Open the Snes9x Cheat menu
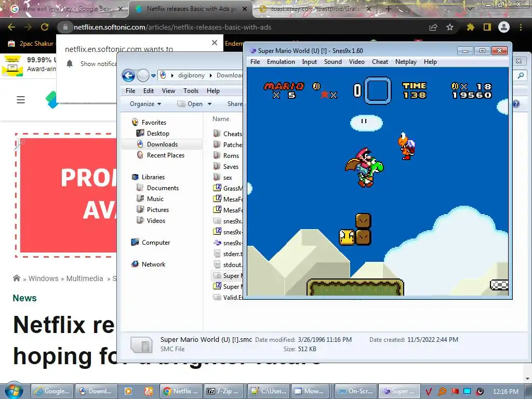This screenshot has height=399, width=532. click(380, 62)
